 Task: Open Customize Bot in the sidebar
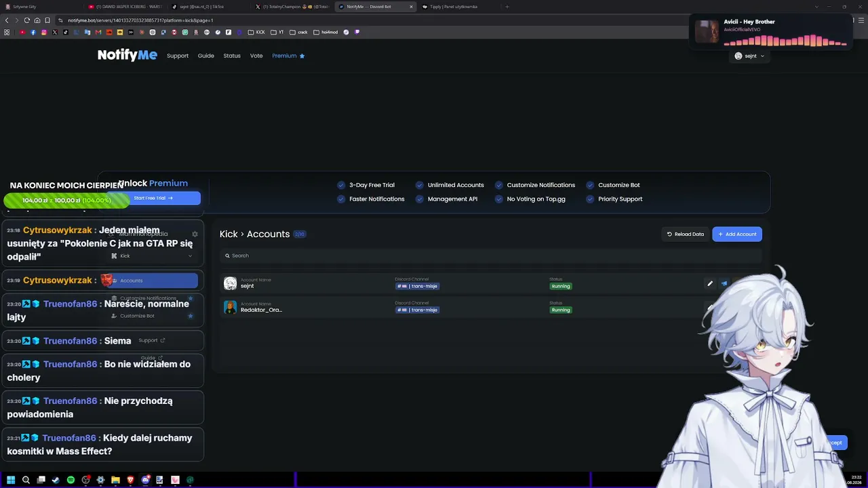(153, 316)
